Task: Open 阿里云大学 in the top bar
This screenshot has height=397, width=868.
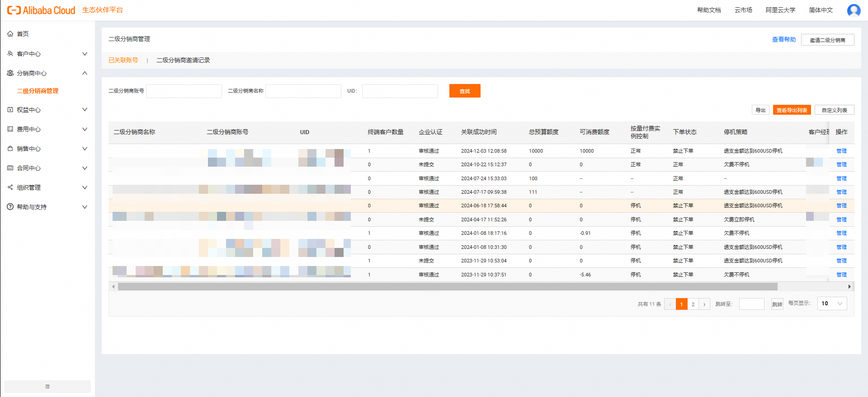Action: pos(780,10)
